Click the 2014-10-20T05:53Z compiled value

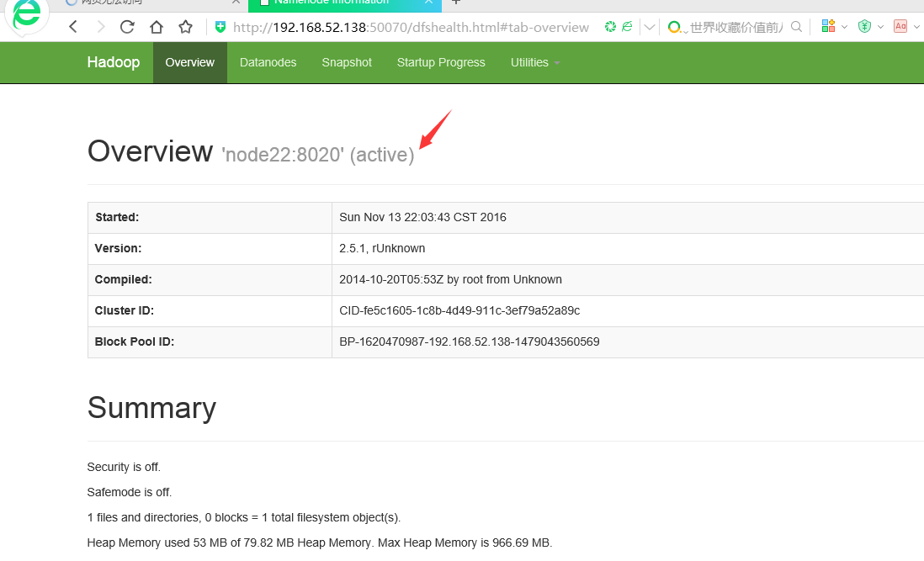tap(450, 279)
